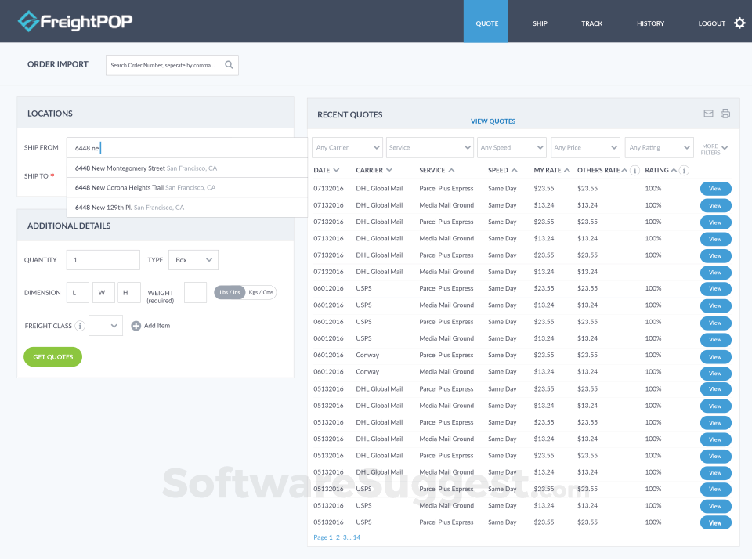This screenshot has height=560, width=752.
Task: Click the email quotes envelope icon
Action: coord(708,113)
